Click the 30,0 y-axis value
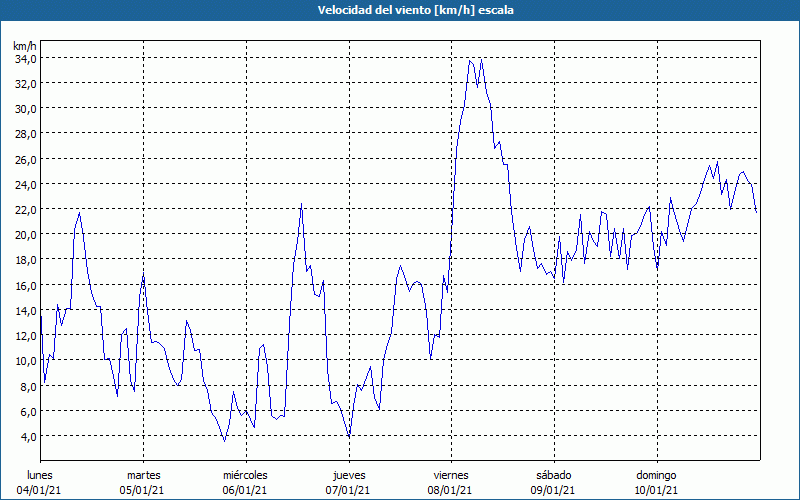This screenshot has height=500, width=800. click(x=25, y=109)
